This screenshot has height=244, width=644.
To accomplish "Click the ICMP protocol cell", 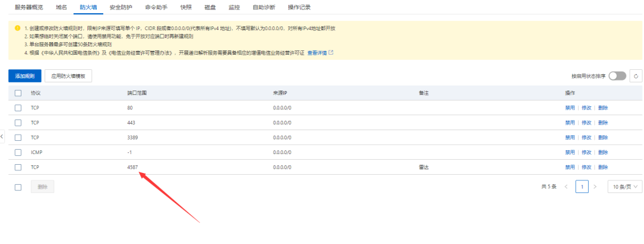I will click(x=36, y=152).
